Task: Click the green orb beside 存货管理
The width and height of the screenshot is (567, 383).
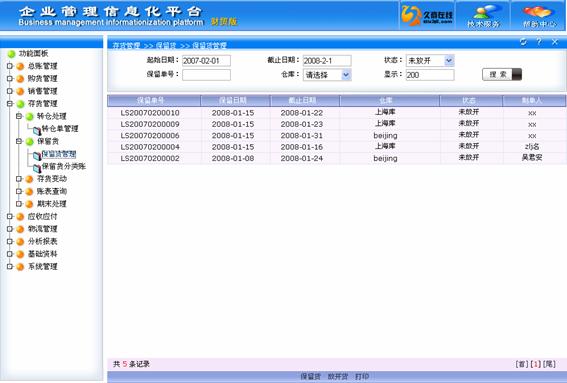Action: [20, 104]
